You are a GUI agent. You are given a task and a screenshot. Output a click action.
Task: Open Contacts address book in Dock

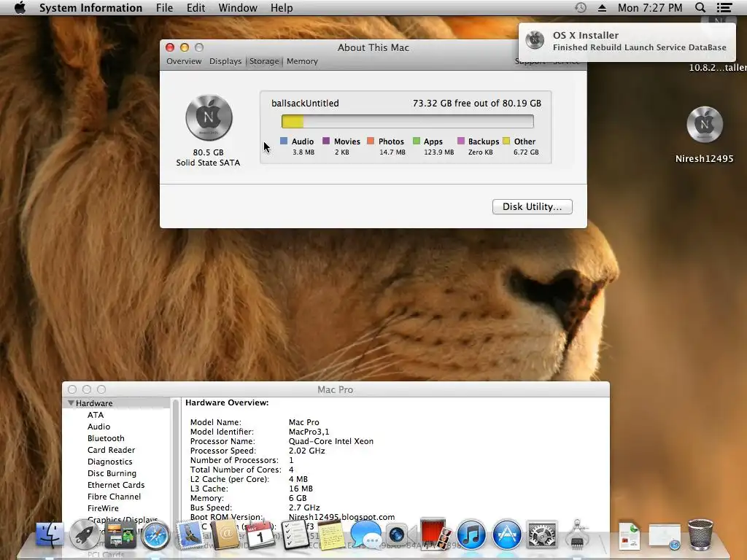(225, 534)
